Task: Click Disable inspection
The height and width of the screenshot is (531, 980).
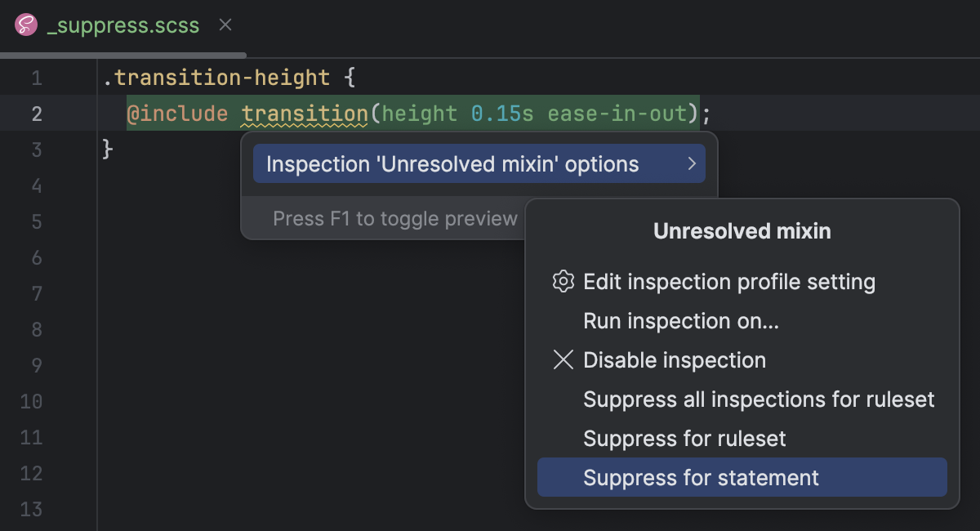Action: point(675,359)
